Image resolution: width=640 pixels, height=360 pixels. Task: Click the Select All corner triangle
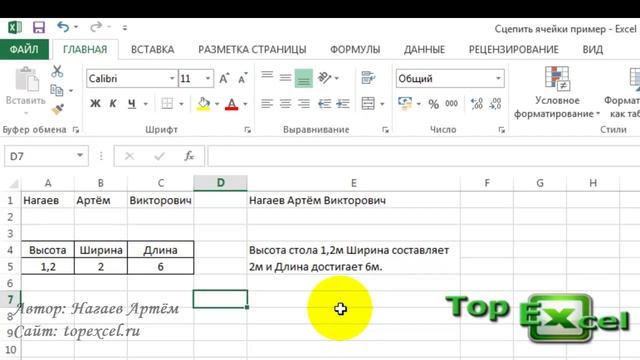pyautogui.click(x=13, y=183)
